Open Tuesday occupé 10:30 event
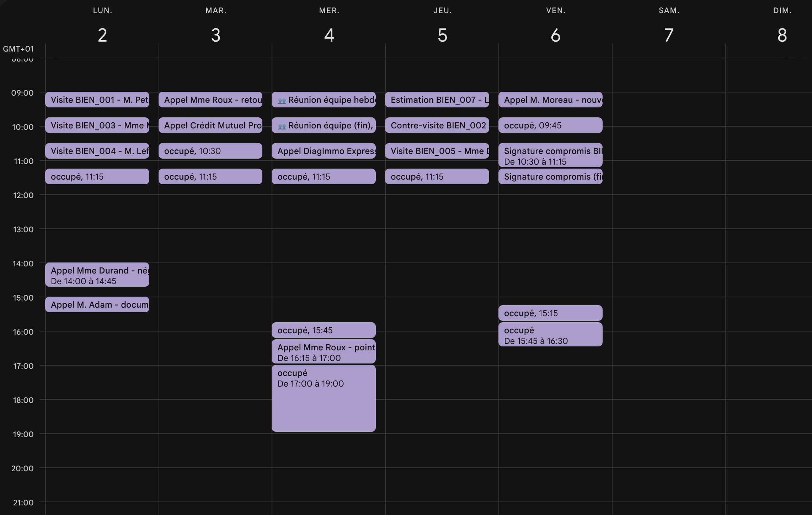 click(210, 151)
